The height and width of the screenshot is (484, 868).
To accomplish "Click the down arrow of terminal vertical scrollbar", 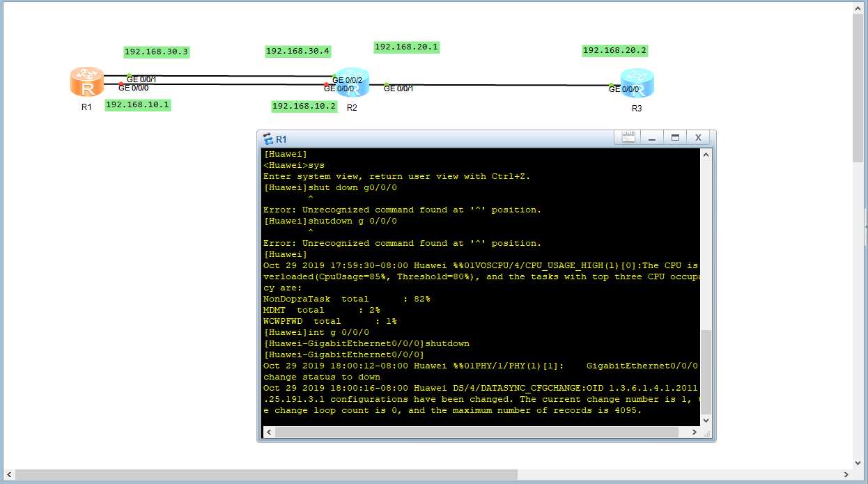I will pyautogui.click(x=706, y=421).
